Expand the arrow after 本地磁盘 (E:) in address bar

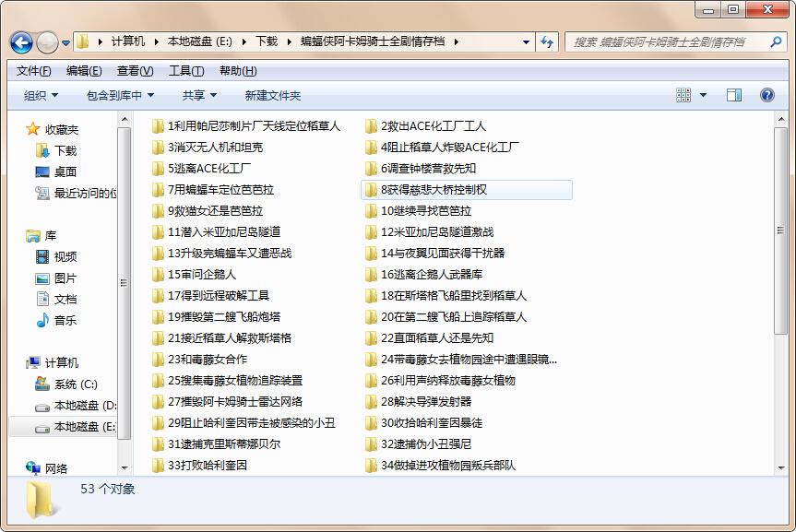coord(244,41)
